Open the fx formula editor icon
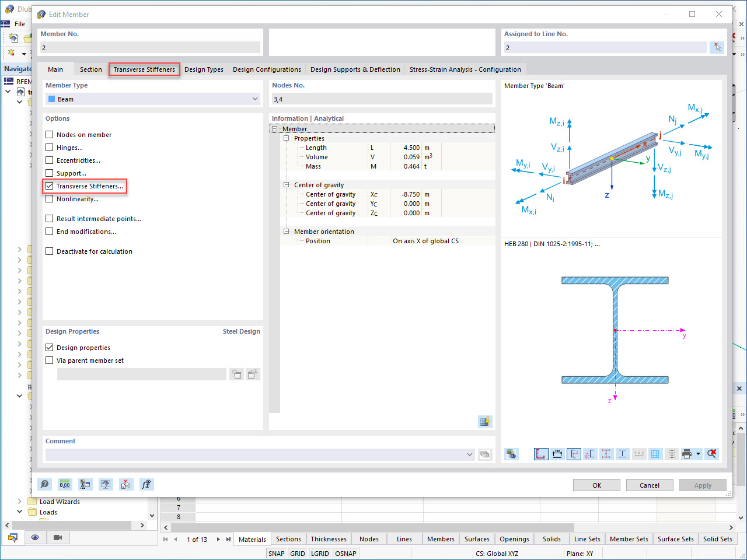 (146, 484)
